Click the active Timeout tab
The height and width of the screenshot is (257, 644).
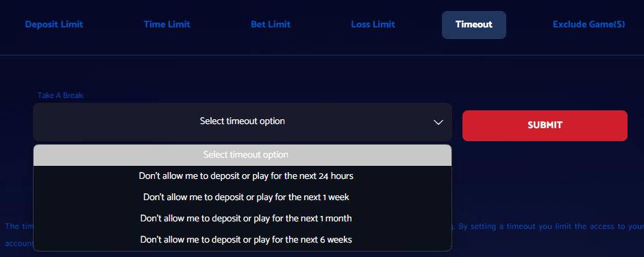(x=474, y=25)
